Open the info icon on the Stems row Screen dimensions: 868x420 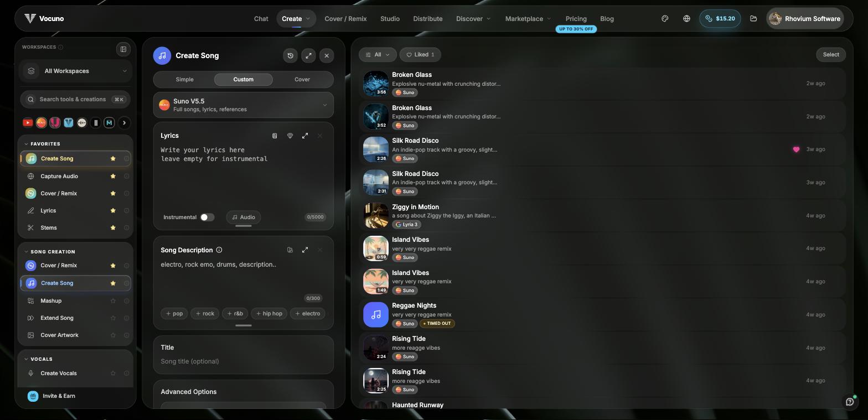[x=127, y=228]
